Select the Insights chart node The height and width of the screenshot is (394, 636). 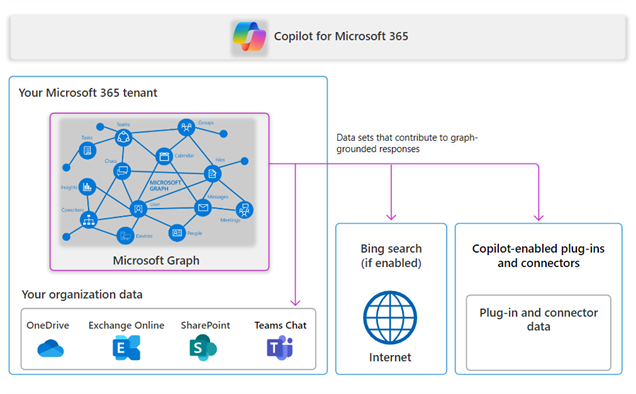(87, 187)
